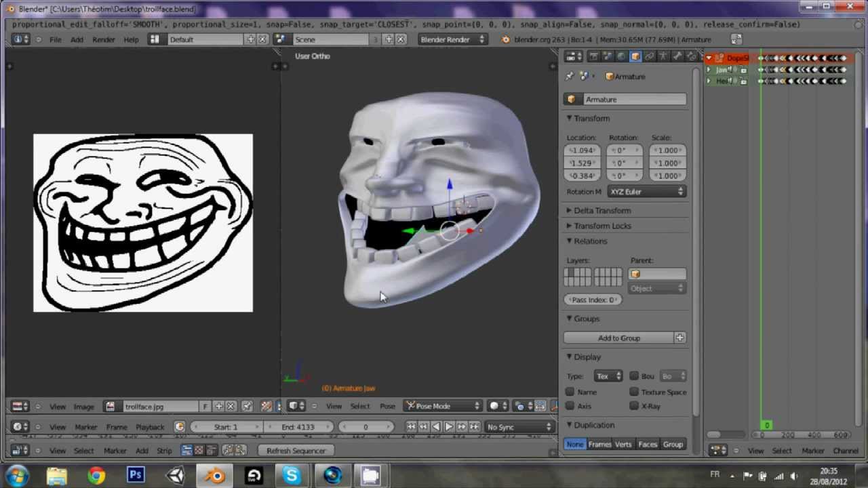Select the None duplication option
This screenshot has height=488, width=868.
575,445
